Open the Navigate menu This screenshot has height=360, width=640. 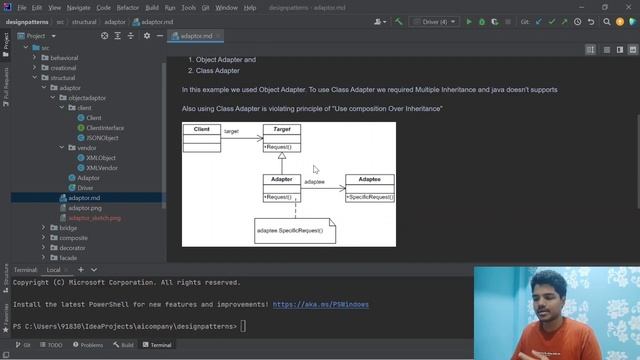pyautogui.click(x=78, y=7)
